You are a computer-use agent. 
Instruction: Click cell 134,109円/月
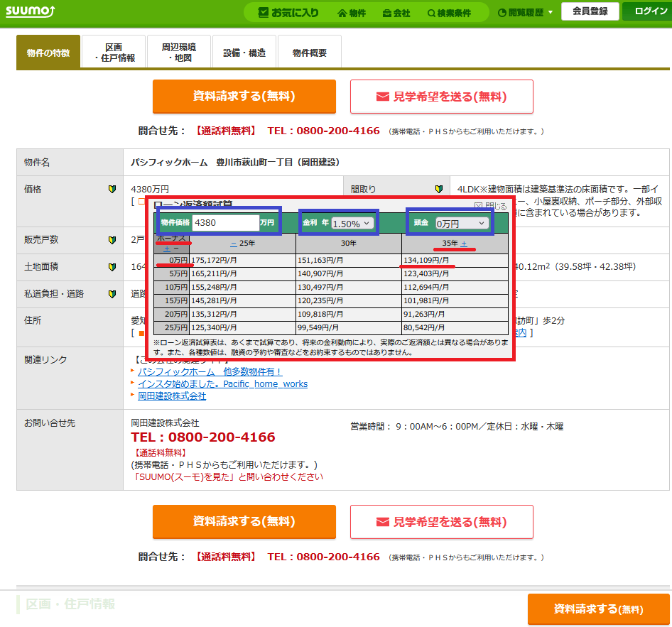pyautogui.click(x=455, y=260)
